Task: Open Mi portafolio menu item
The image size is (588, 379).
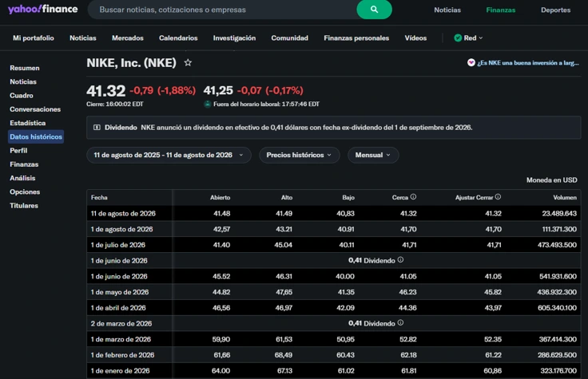Action: tap(34, 38)
